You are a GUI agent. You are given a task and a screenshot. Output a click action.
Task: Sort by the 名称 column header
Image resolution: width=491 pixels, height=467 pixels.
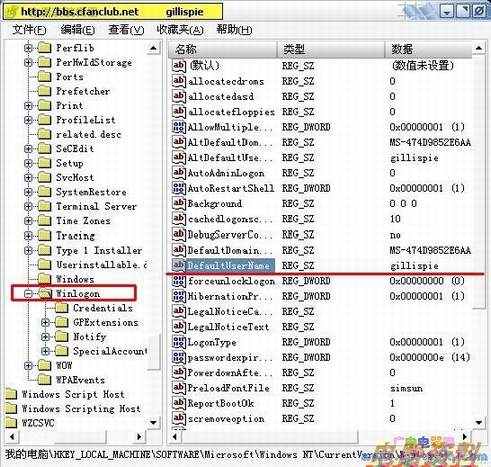coord(223,49)
